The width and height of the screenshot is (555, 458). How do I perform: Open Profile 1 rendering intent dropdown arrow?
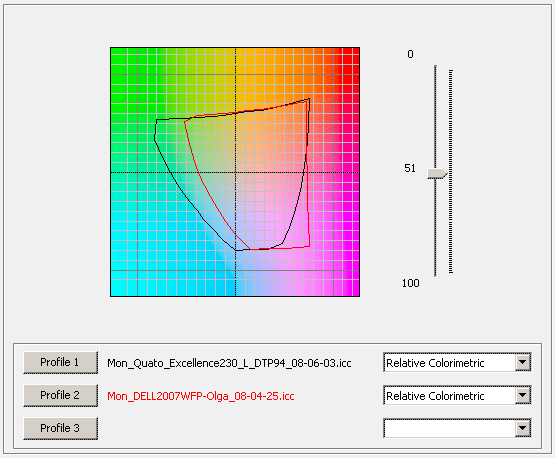click(x=522, y=362)
